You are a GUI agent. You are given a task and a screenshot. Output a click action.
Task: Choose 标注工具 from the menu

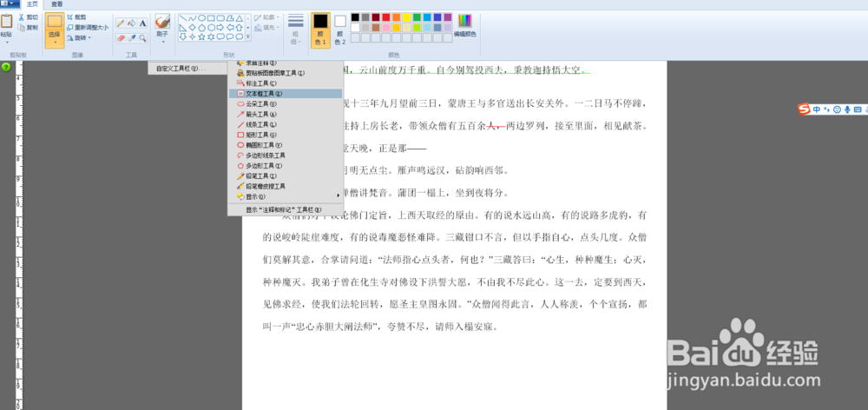[285, 83]
